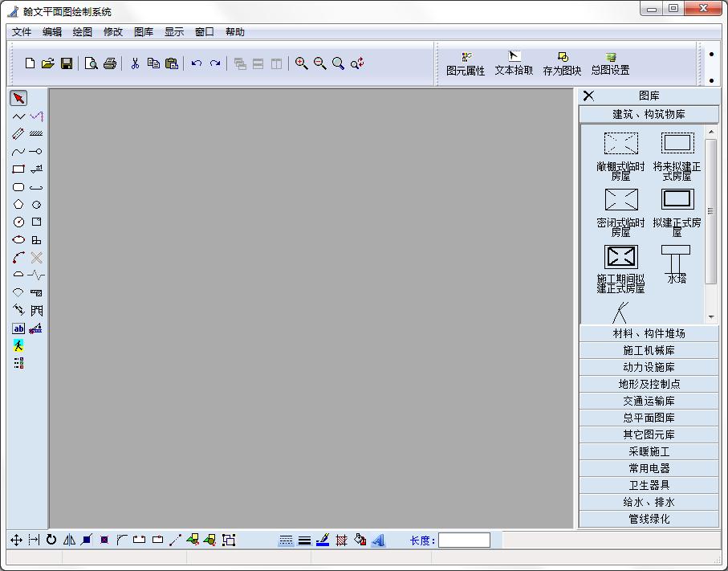The height and width of the screenshot is (571, 728).
Task: Select the ab text tool
Action: coord(18,328)
